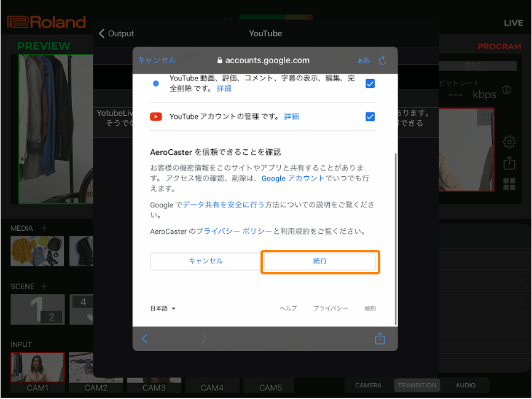Select the clothing flat-lay media thumbnail
532x399 pixels.
pyautogui.click(x=37, y=251)
